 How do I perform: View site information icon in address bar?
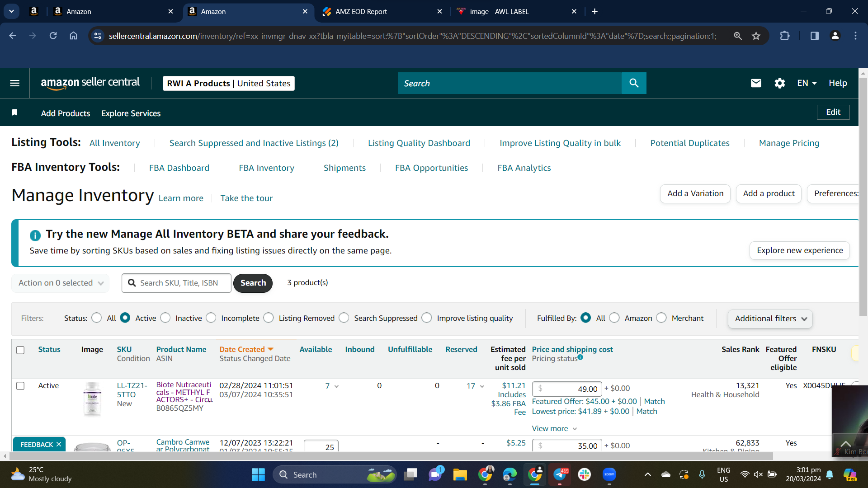tap(98, 36)
